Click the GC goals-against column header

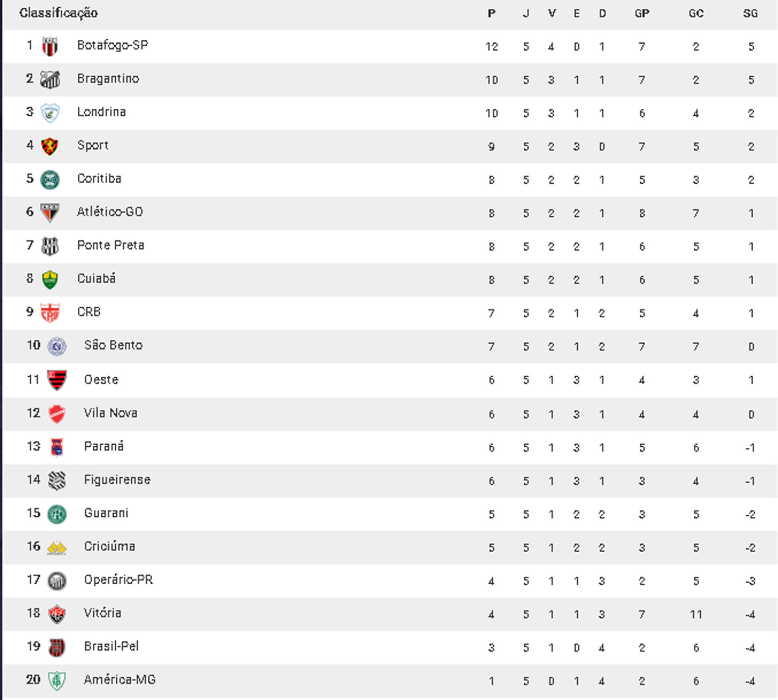[696, 14]
